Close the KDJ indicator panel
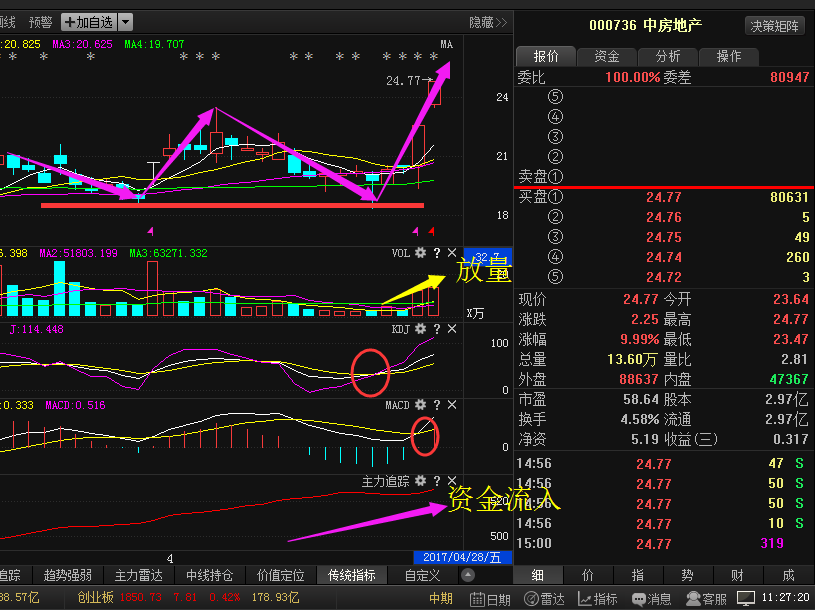Viewport: 815px width, 610px height. [x=452, y=329]
